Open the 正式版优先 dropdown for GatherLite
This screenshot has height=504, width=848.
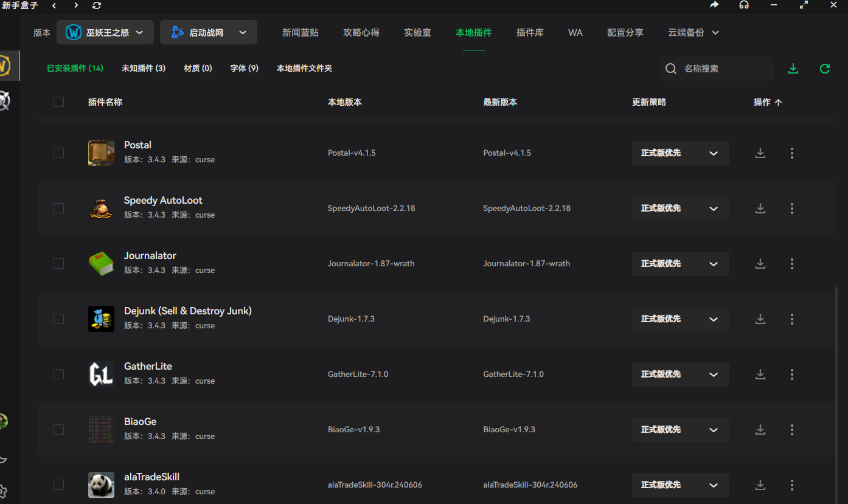(x=680, y=375)
